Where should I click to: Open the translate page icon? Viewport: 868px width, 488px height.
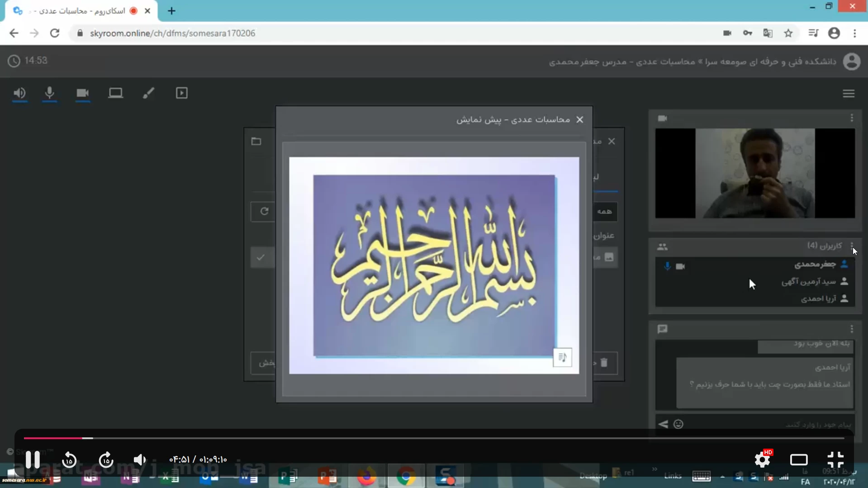[768, 33]
